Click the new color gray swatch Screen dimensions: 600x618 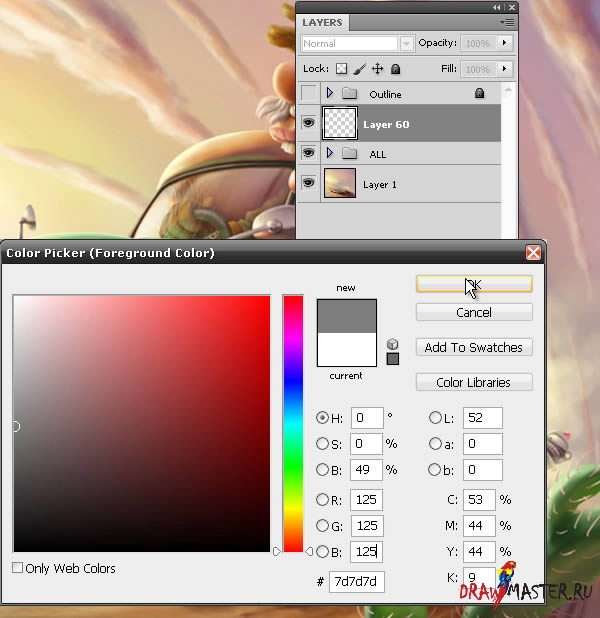pyautogui.click(x=347, y=316)
